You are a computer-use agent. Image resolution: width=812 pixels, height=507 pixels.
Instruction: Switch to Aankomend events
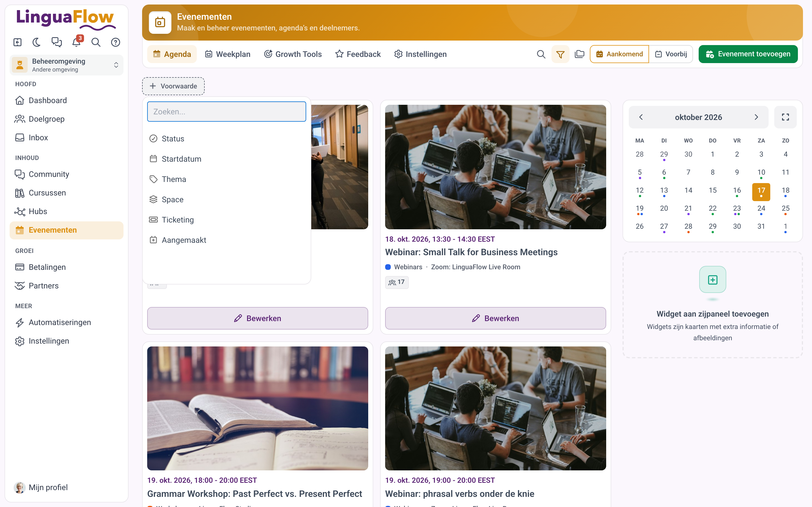click(x=619, y=54)
